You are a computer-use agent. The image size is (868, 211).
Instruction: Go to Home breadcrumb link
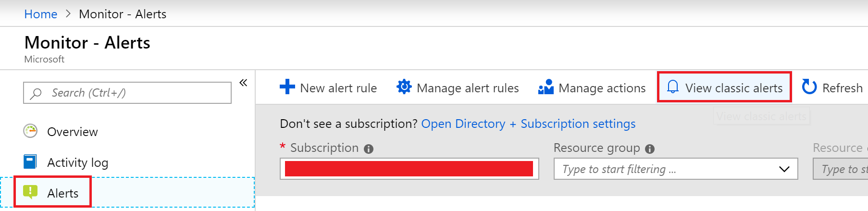(40, 14)
